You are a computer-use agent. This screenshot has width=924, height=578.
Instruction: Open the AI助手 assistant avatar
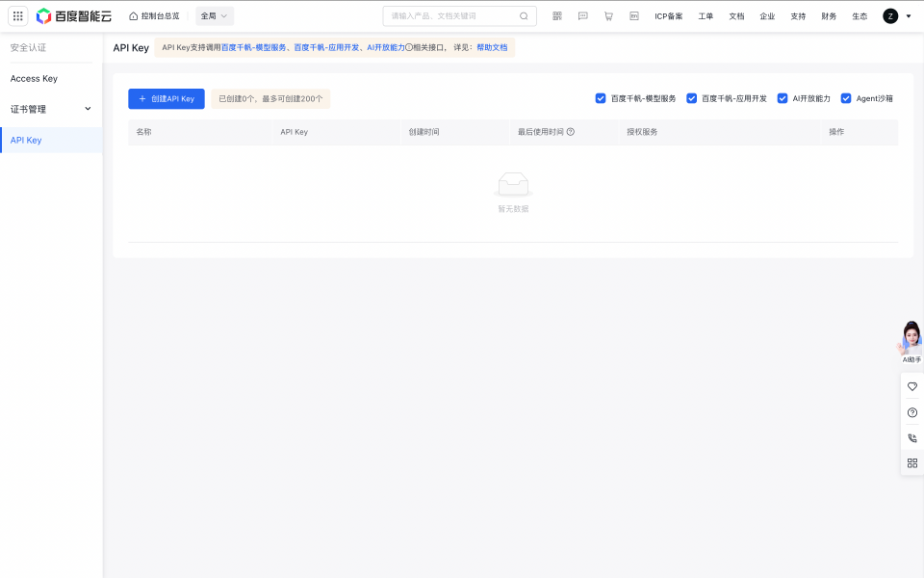pyautogui.click(x=911, y=342)
